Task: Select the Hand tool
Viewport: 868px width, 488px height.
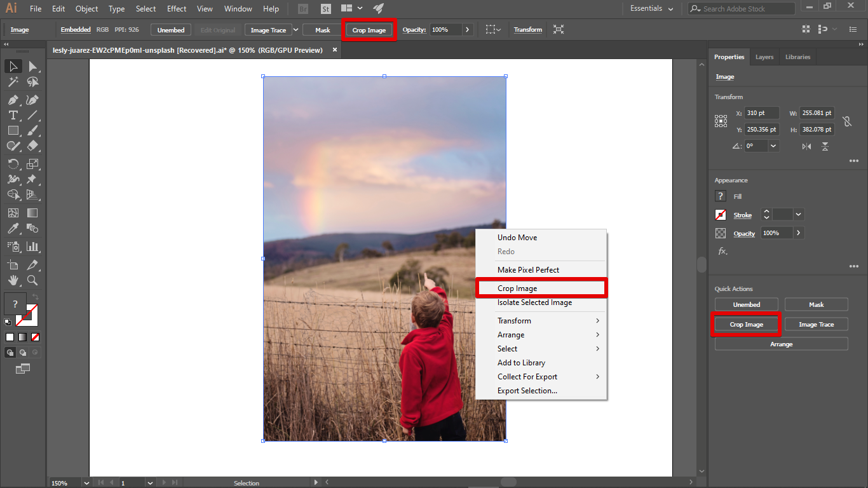Action: [13, 281]
